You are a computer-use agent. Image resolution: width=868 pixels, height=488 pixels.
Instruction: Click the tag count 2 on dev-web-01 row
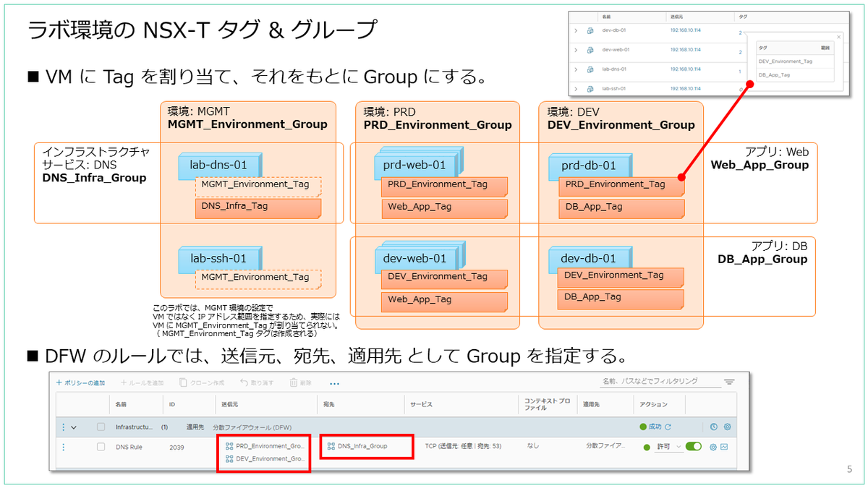tap(740, 52)
